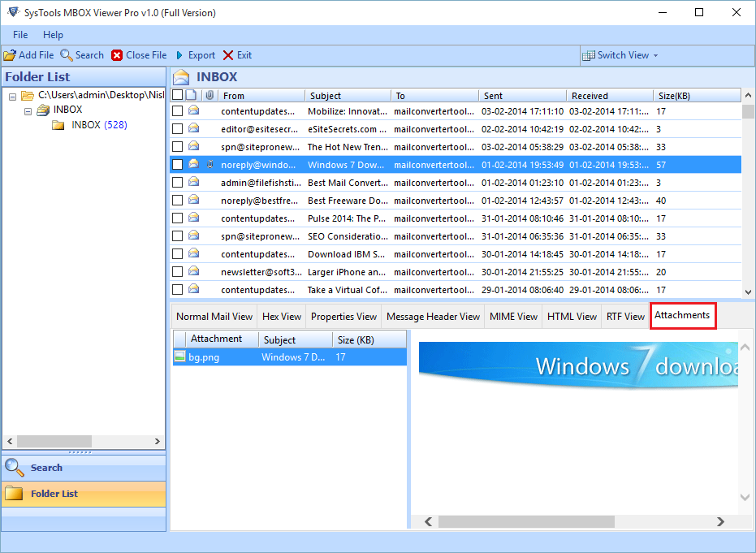The height and width of the screenshot is (553, 756).
Task: Select the bg.png attachment row
Action: coord(290,356)
